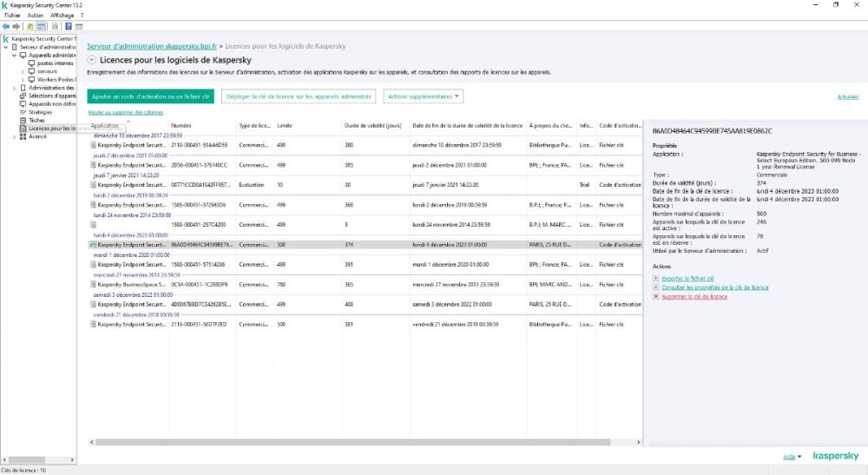Click the icon beside Consulter les propriétés
868x475 pixels.
[x=656, y=287]
